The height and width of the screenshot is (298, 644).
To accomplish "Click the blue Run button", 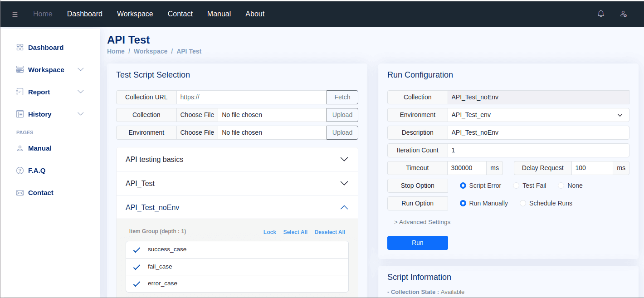I will [417, 243].
